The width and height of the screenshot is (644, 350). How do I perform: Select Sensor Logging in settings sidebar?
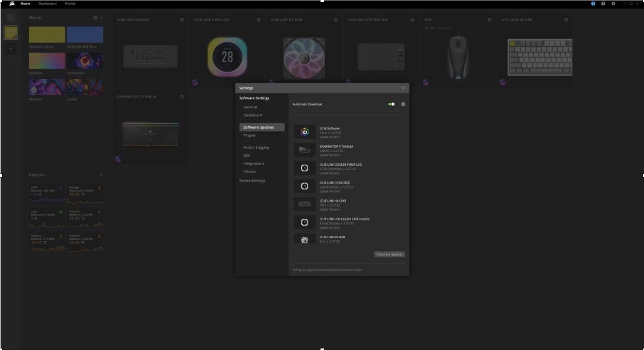coord(256,147)
